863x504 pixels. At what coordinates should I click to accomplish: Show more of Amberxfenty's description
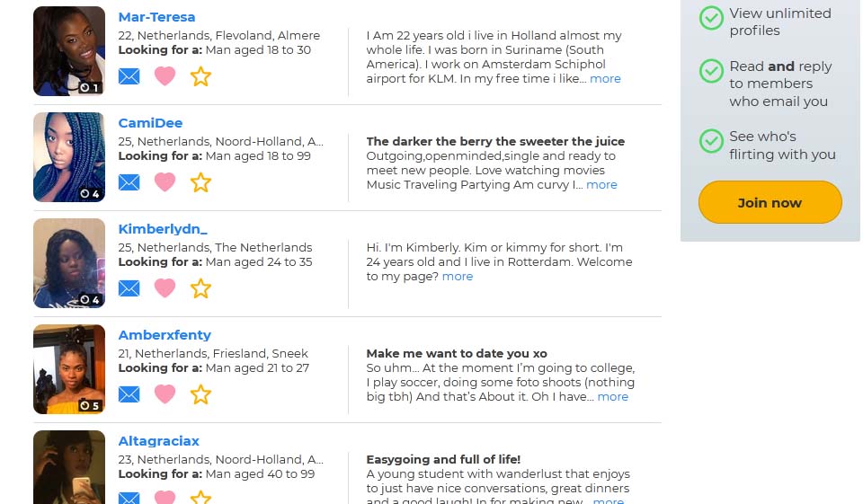(613, 397)
